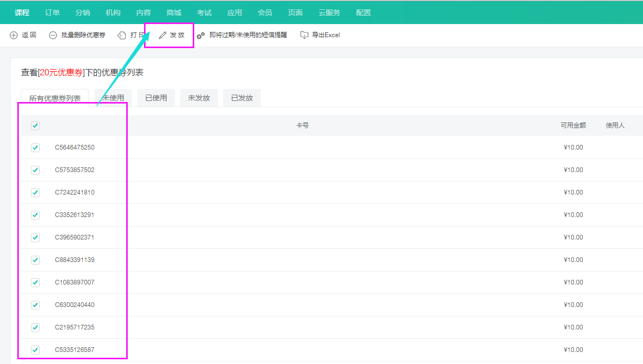Switch to the 未发放 tab

[199, 98]
